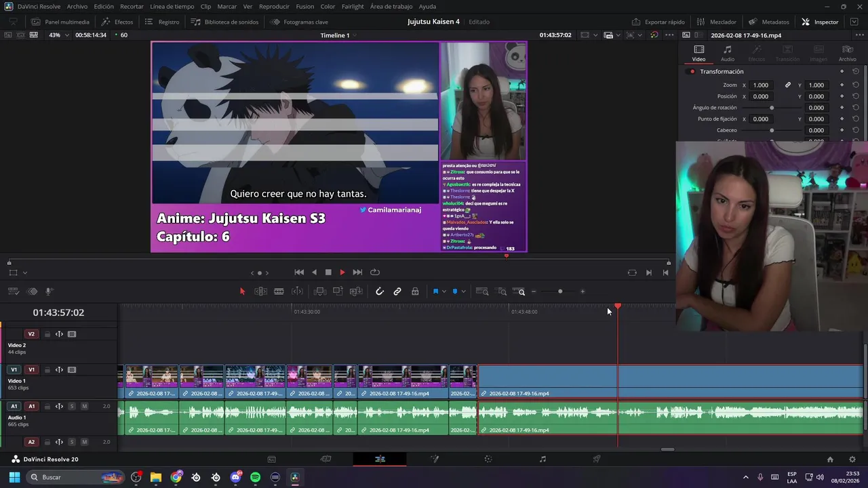868x488 pixels.
Task: Open the Fairlight menu in menu bar
Action: point(353,6)
